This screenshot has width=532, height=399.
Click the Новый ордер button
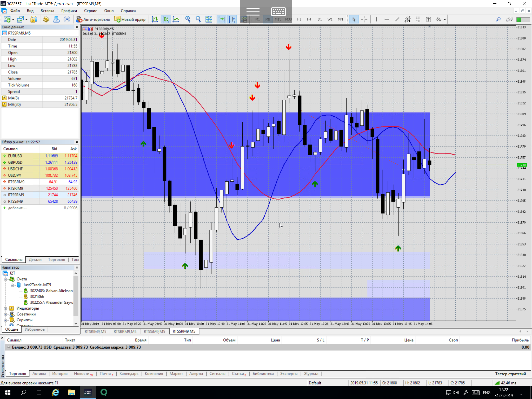pyautogui.click(x=130, y=19)
